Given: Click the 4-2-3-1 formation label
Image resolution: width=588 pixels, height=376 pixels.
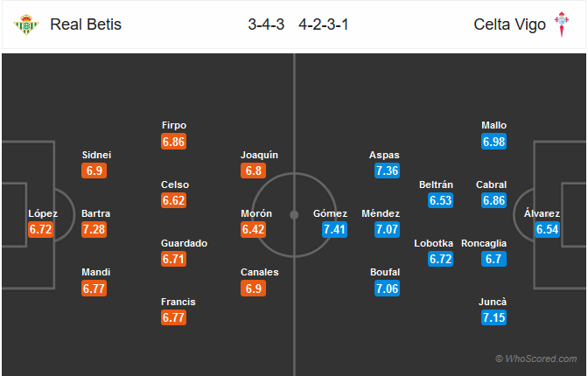Looking at the screenshot, I should point(324,24).
